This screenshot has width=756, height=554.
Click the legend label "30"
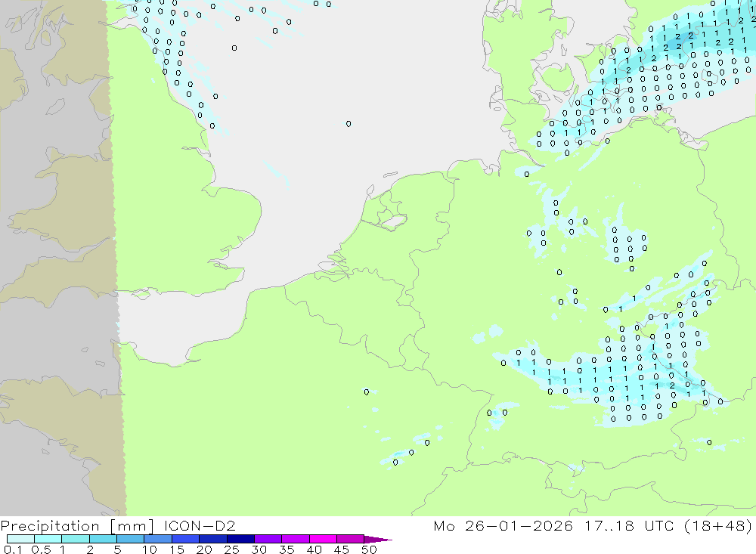coord(259,549)
